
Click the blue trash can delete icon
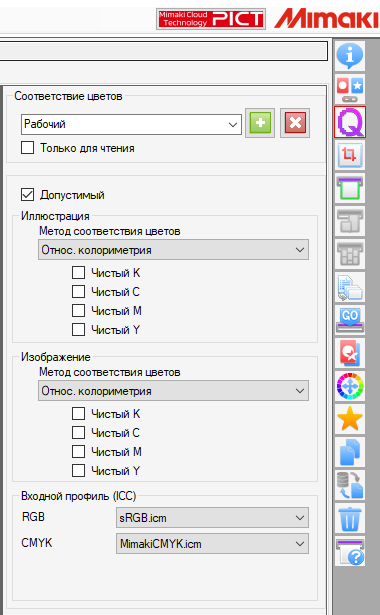coord(350,519)
